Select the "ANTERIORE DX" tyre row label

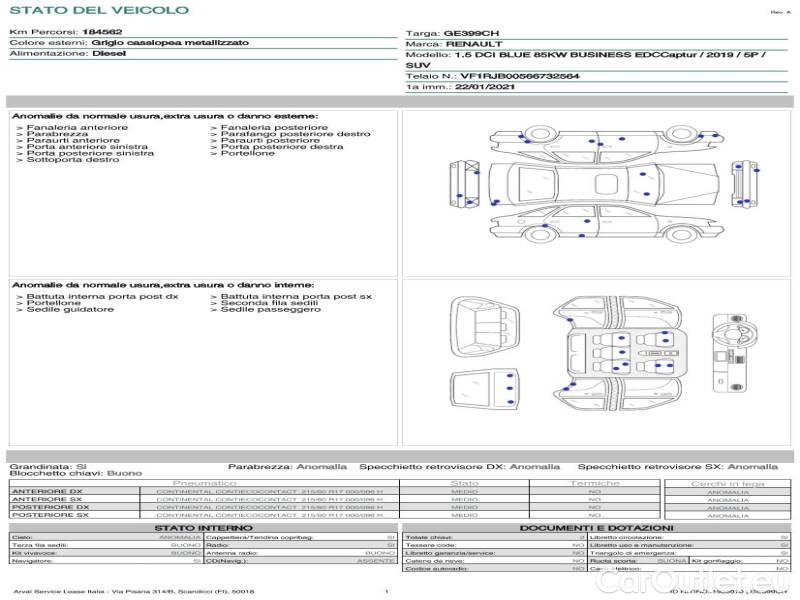(47, 491)
